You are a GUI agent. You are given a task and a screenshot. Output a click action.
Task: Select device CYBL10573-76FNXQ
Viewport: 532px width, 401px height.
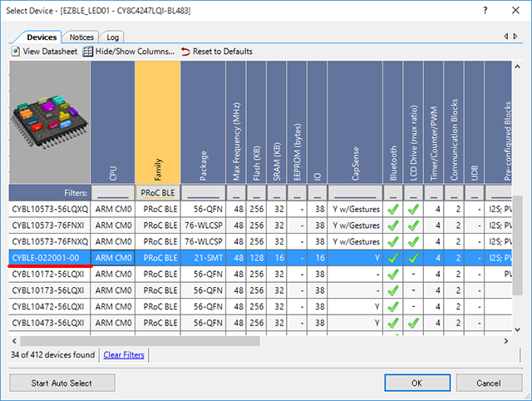50,242
